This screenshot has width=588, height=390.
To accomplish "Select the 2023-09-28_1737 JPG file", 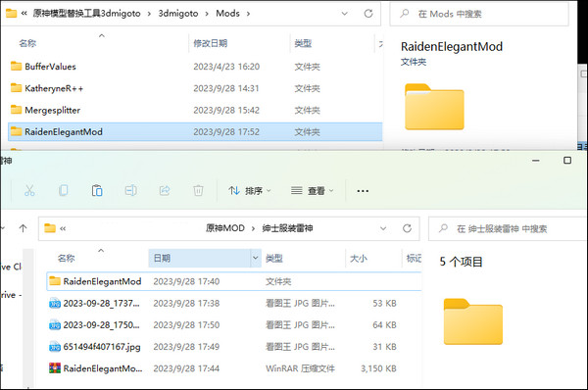I will click(234, 303).
